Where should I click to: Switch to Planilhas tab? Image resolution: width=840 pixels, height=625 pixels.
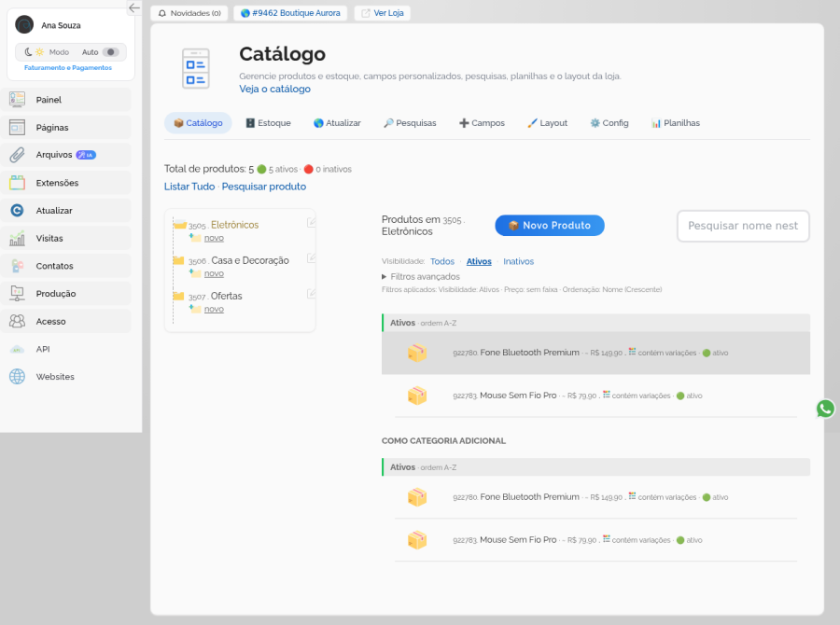click(676, 123)
